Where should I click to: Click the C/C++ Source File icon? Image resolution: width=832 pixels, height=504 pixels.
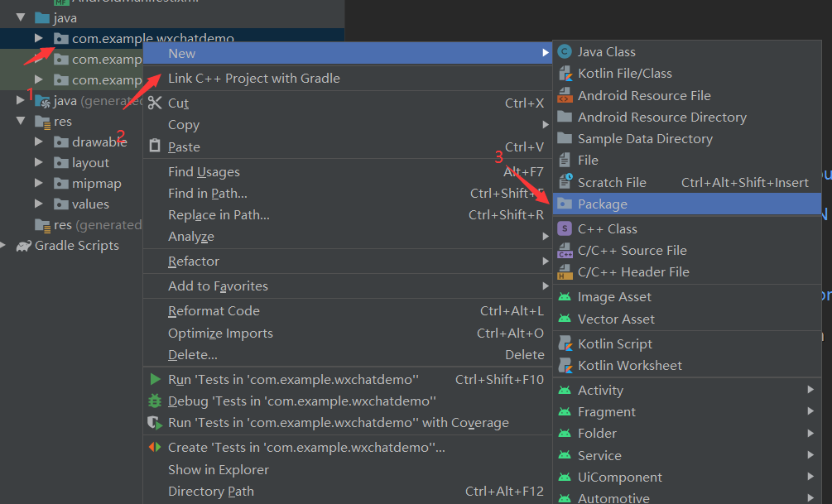point(565,251)
